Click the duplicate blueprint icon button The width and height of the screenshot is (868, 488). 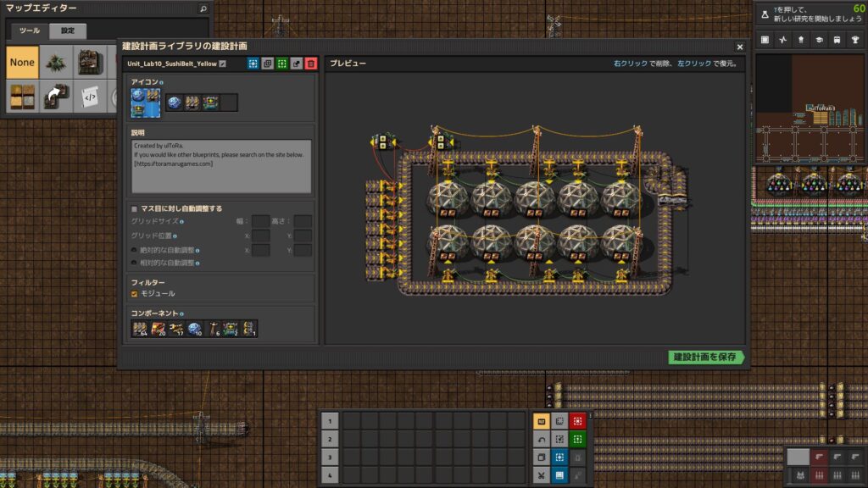click(267, 64)
